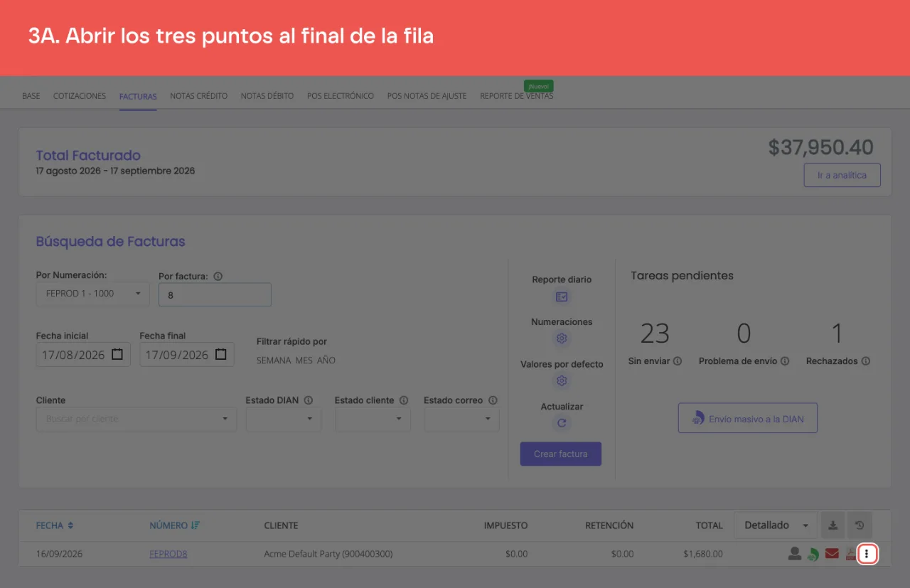This screenshot has height=588, width=910.
Task: Open the Reporte diario icon
Action: (x=562, y=297)
